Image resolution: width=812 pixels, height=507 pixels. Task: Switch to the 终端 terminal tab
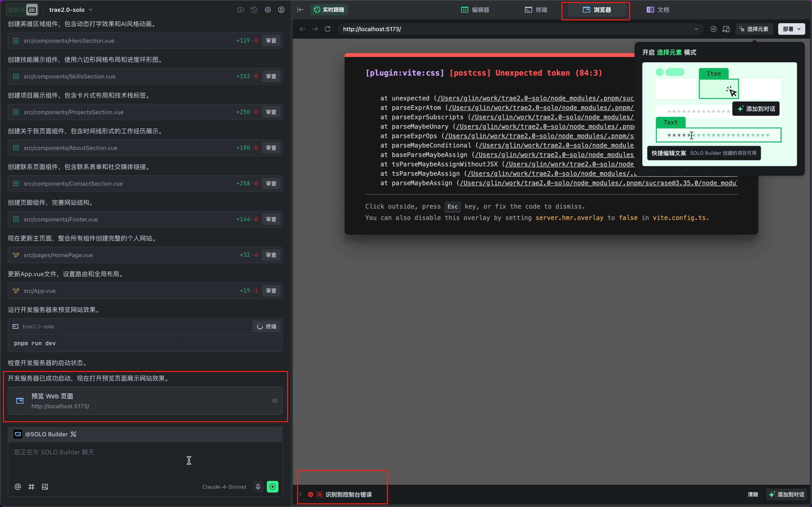coord(536,10)
